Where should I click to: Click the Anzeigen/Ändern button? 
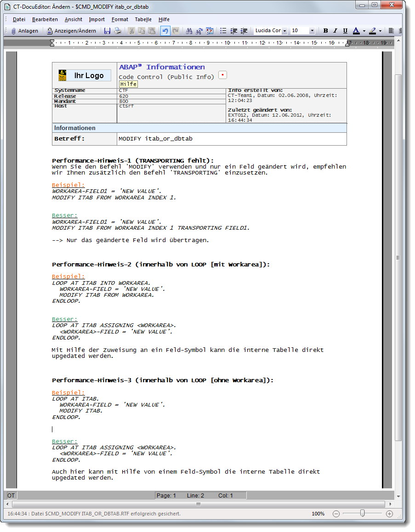72,31
